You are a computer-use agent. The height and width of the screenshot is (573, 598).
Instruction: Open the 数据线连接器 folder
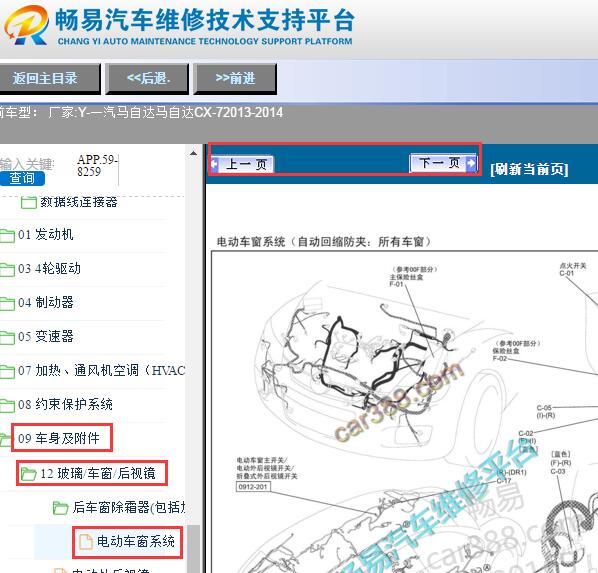[x=79, y=202]
